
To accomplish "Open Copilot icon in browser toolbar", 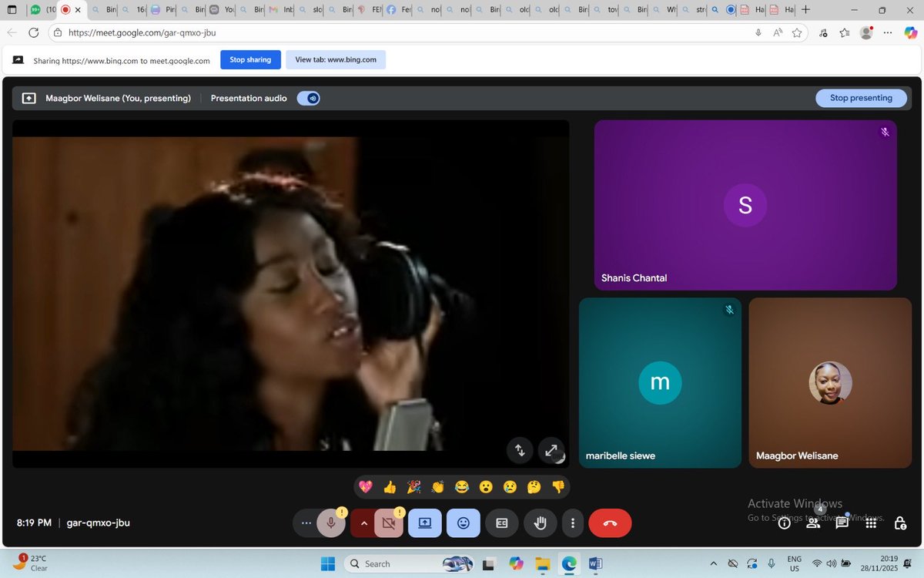I will pos(910,33).
